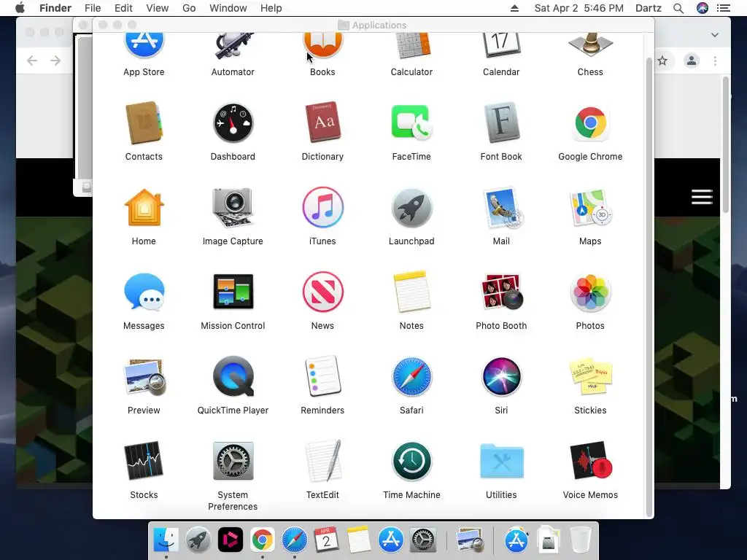Image resolution: width=747 pixels, height=560 pixels.
Task: Click the Spotlight search icon
Action: 678,8
